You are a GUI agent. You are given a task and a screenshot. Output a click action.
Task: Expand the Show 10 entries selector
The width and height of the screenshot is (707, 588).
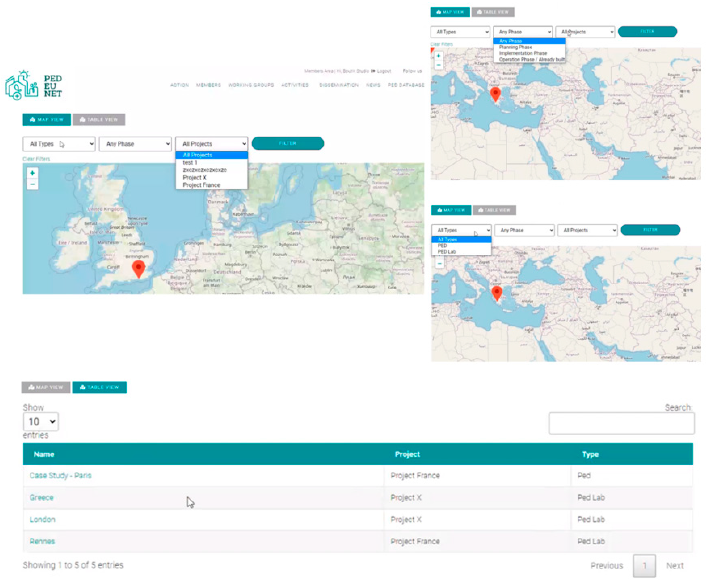point(41,422)
